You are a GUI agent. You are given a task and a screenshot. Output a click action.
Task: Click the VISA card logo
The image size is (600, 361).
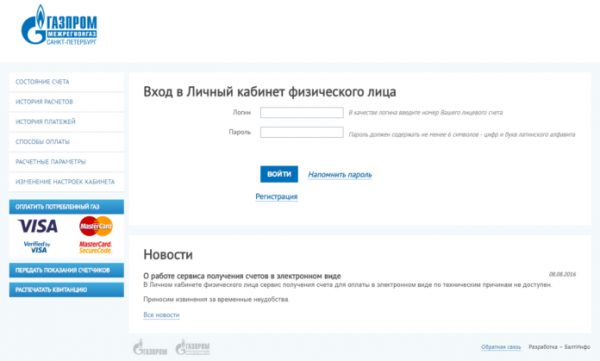click(x=38, y=226)
